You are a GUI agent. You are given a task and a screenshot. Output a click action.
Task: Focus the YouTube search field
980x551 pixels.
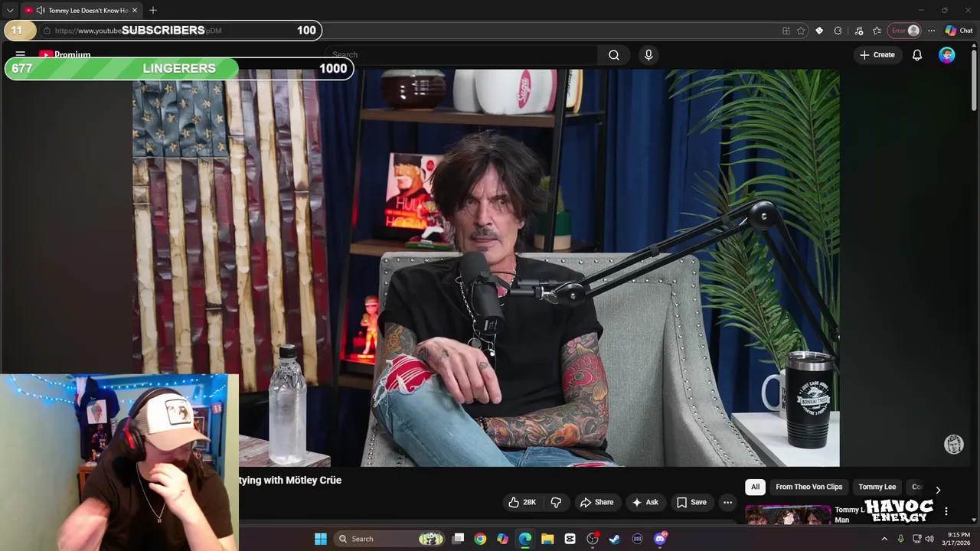coord(461,55)
